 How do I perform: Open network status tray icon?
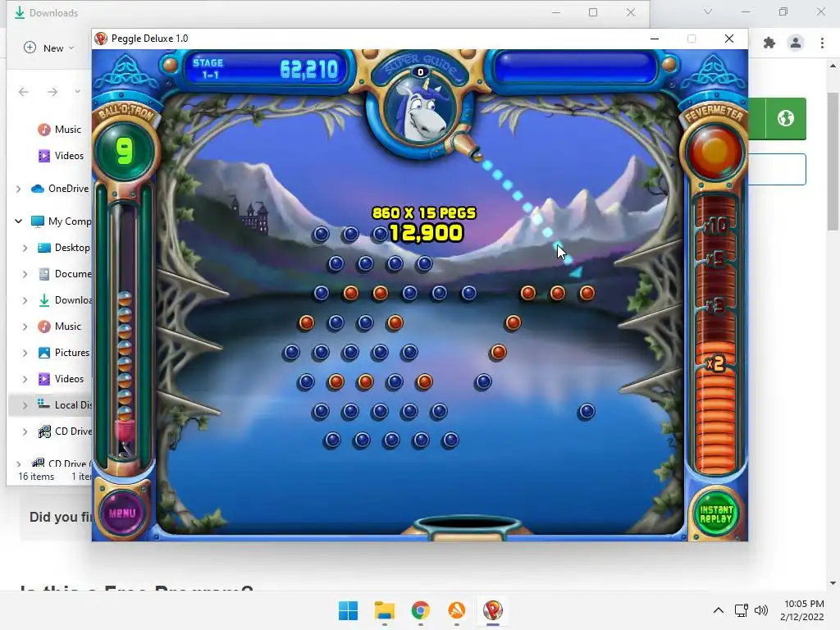742,610
